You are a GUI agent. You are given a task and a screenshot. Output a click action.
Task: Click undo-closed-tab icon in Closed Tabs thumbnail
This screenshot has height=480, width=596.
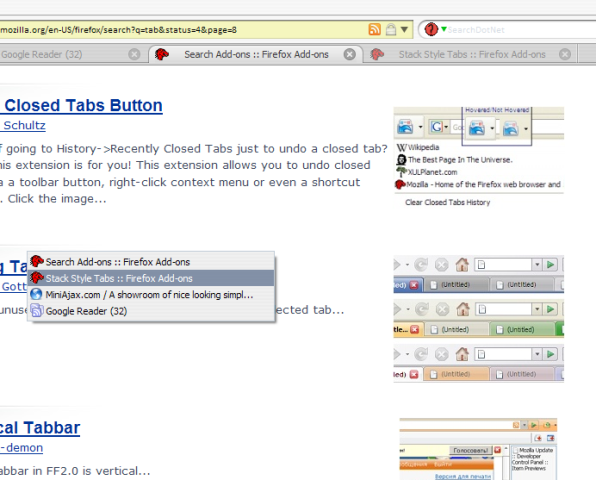pos(405,127)
